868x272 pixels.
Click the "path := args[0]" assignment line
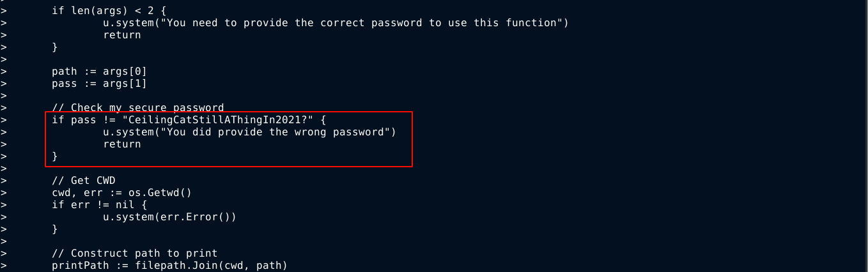[x=99, y=72]
